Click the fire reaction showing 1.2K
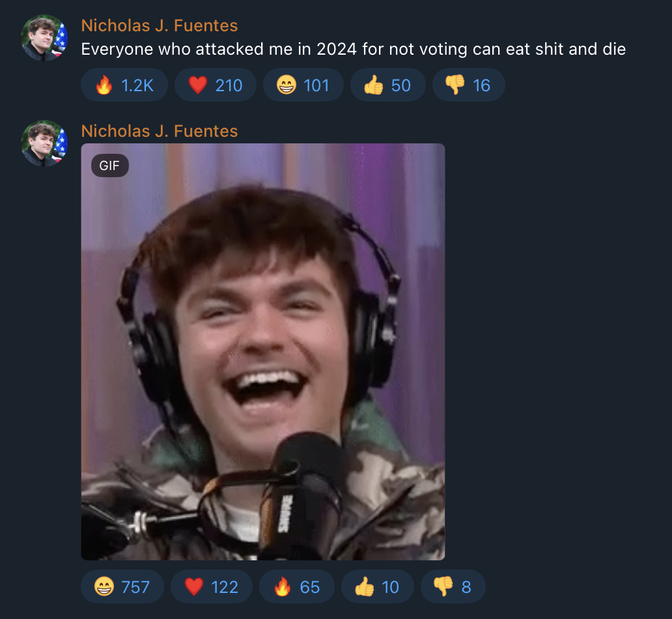The image size is (672, 619). tap(124, 85)
